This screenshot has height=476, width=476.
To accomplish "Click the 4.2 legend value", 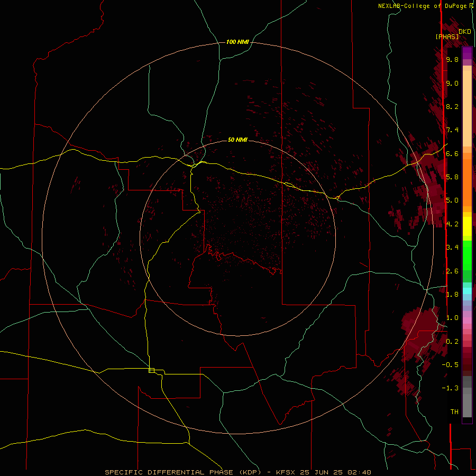I will (x=452, y=224).
